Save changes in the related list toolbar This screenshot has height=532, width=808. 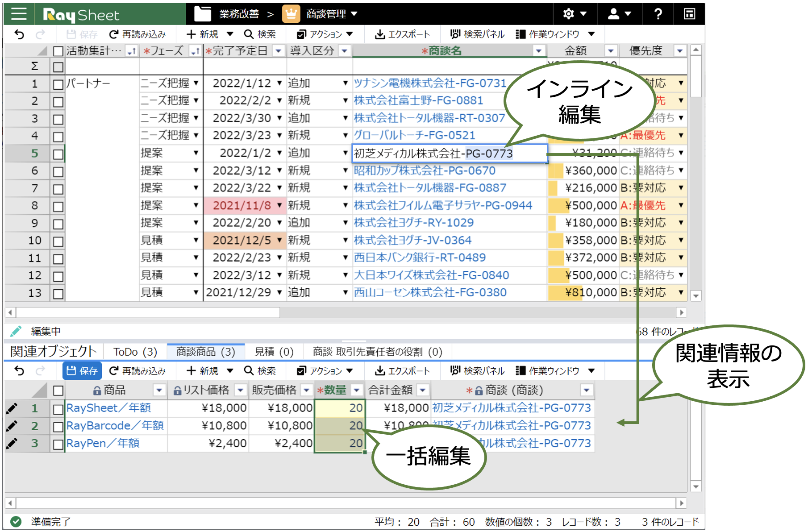pos(82,371)
